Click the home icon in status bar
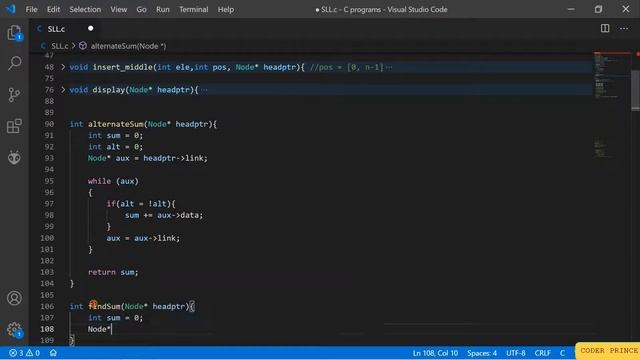 point(53,353)
